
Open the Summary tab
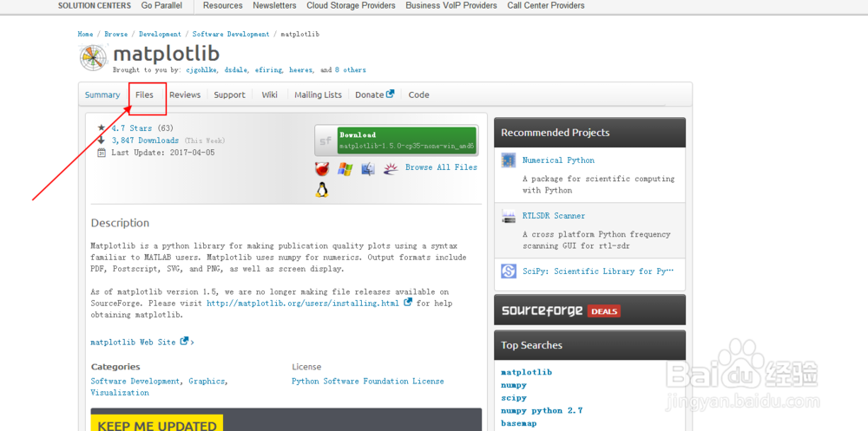[102, 95]
